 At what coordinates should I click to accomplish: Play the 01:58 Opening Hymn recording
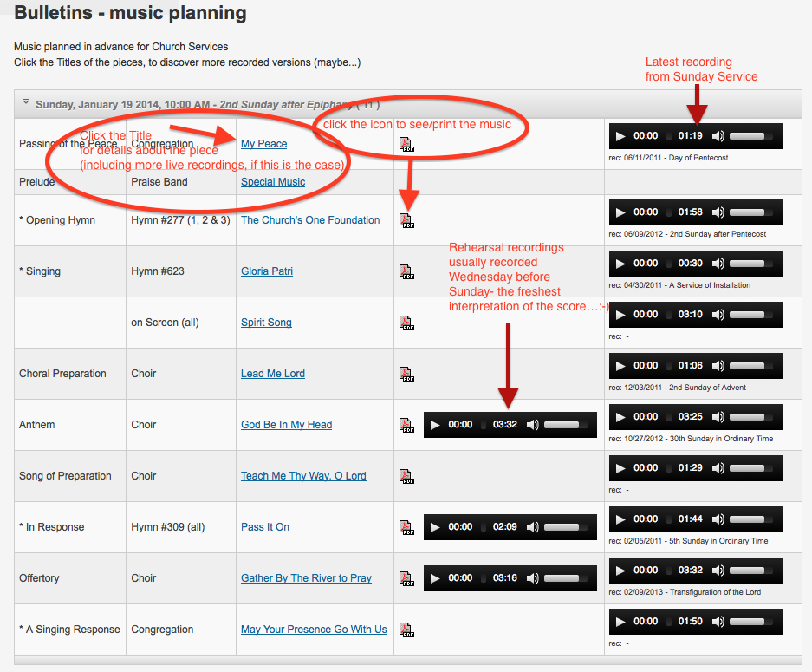pyautogui.click(x=621, y=212)
